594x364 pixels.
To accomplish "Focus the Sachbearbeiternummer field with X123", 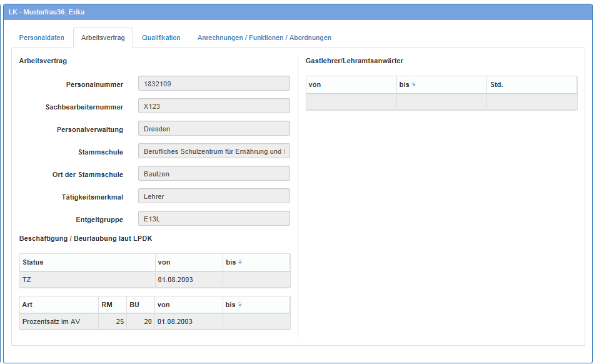I will pos(214,106).
